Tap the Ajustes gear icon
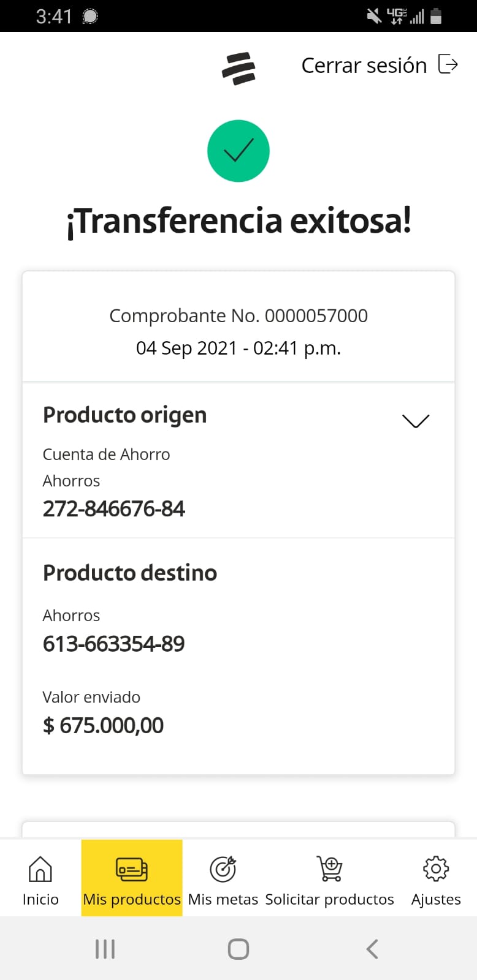This screenshot has width=477, height=980. pyautogui.click(x=436, y=869)
